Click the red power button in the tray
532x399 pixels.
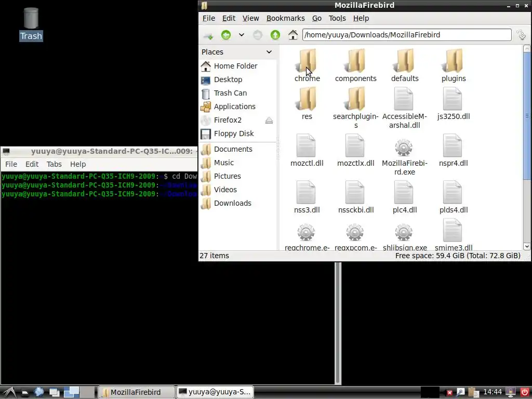pos(524,392)
